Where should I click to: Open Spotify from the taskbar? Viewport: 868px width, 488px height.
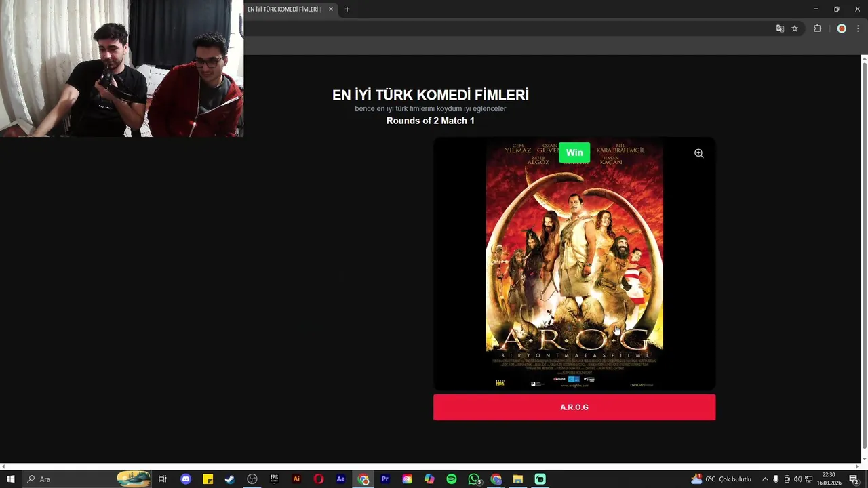452,479
